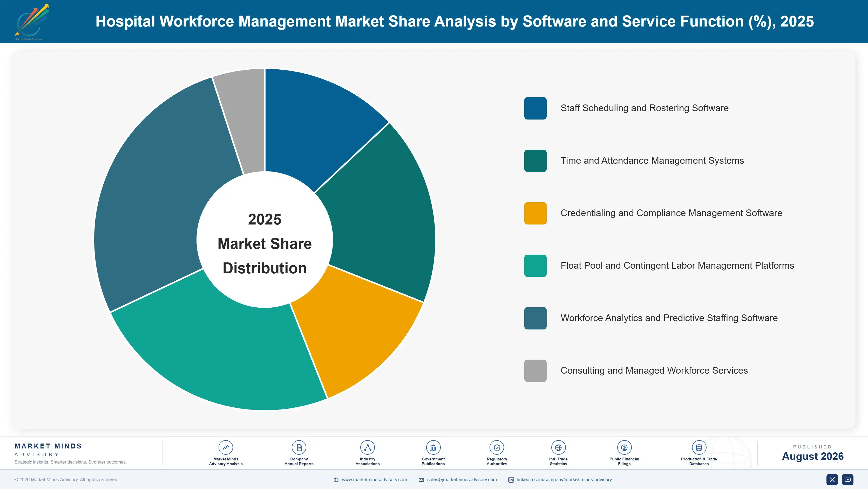
Task: Click the Credentialing and Compliance orange swatch
Action: point(535,213)
